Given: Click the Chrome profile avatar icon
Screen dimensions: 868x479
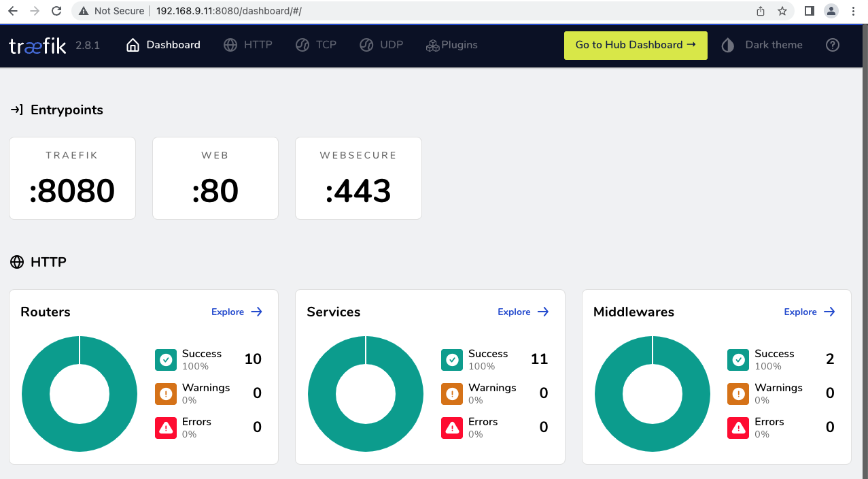Looking at the screenshot, I should coord(831,11).
